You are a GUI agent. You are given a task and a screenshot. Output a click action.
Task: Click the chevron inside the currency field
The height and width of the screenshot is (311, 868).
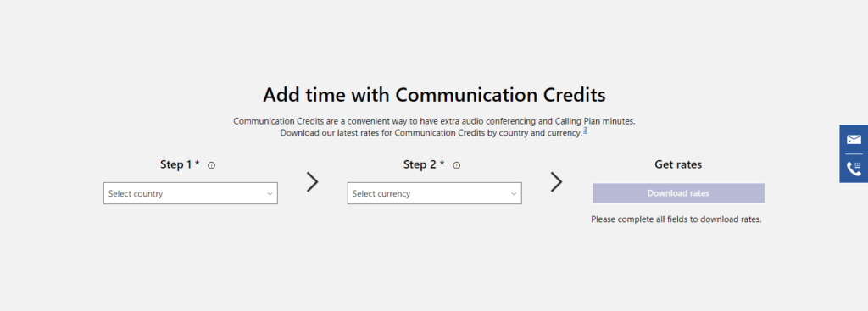514,194
